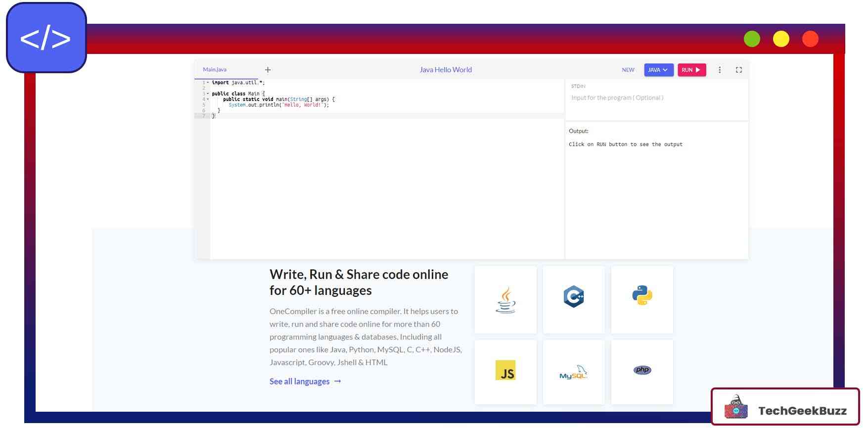This screenshot has height=431, width=868.
Task: Click the TechGeekBuzz logo badge
Action: (785, 407)
